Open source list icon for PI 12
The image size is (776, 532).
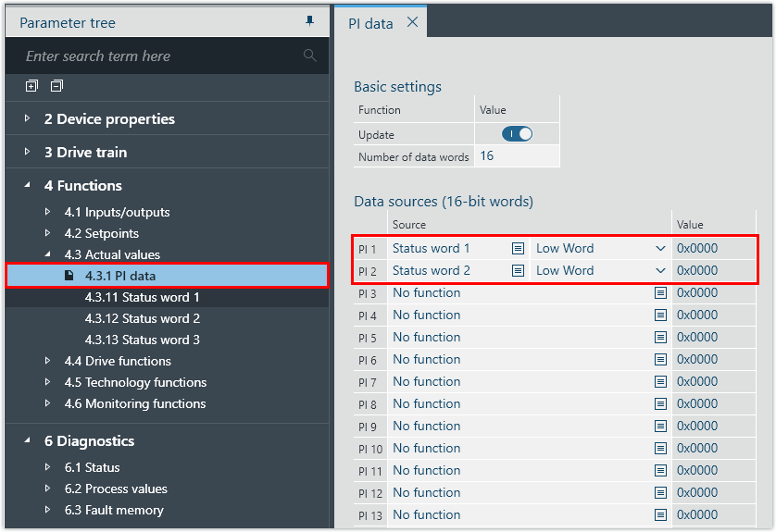point(660,492)
